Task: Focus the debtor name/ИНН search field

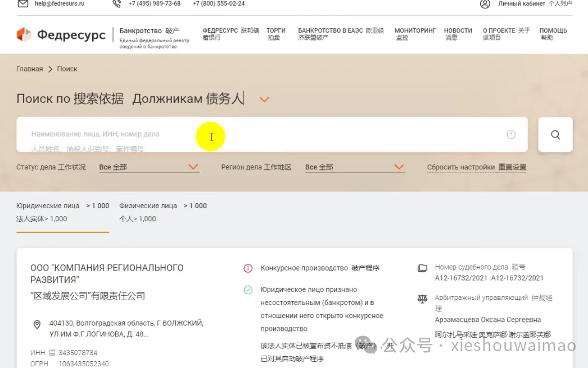Action: click(272, 134)
